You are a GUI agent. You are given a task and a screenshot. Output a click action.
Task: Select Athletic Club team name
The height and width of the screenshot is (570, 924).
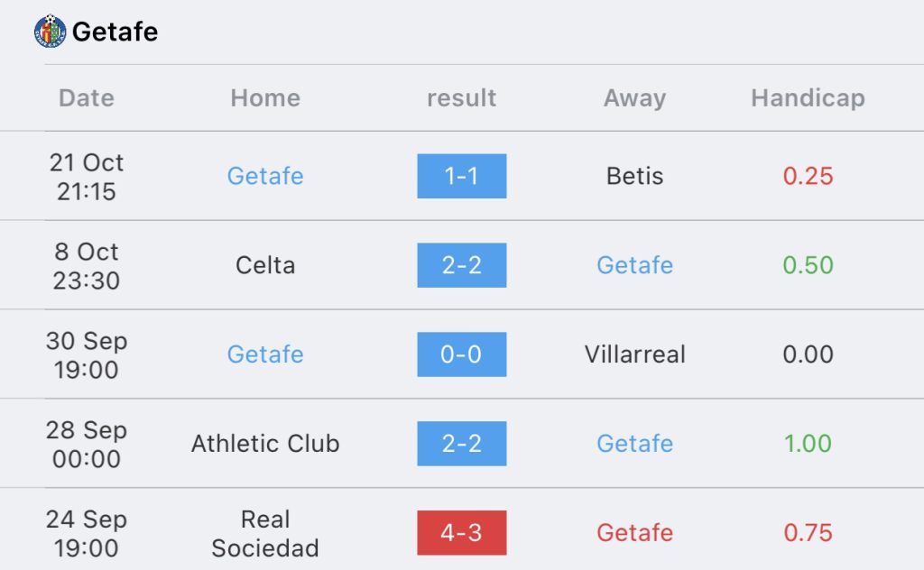pyautogui.click(x=265, y=444)
